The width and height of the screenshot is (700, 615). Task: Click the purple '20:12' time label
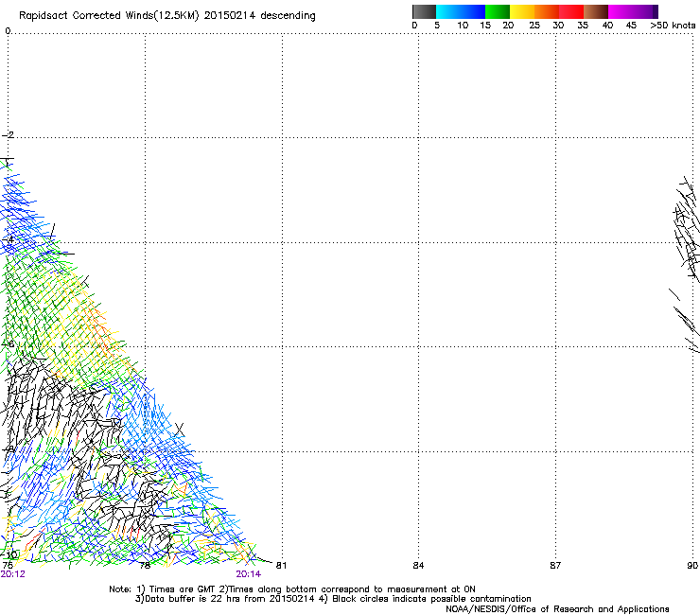pyautogui.click(x=13, y=574)
